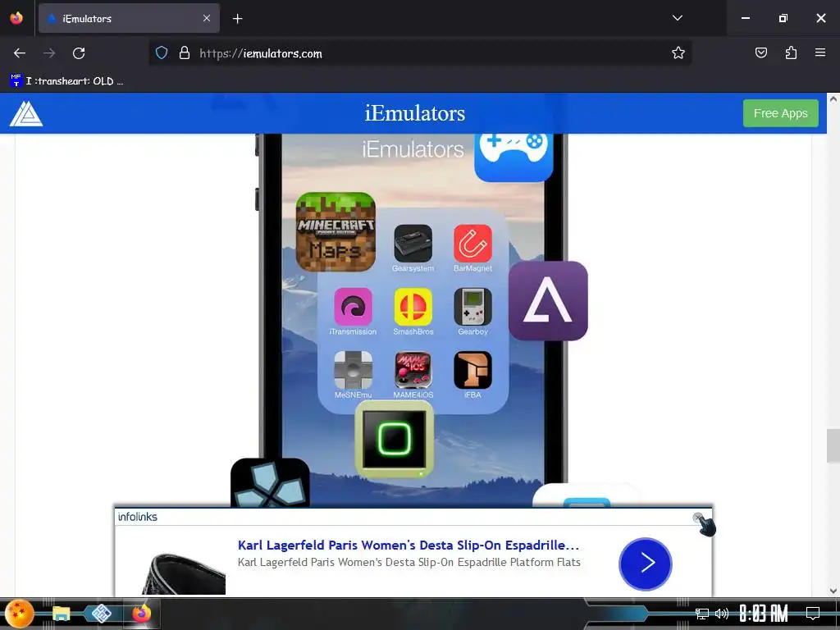Click the volume speaker tray icon
The height and width of the screenshot is (630, 840).
pos(722,614)
